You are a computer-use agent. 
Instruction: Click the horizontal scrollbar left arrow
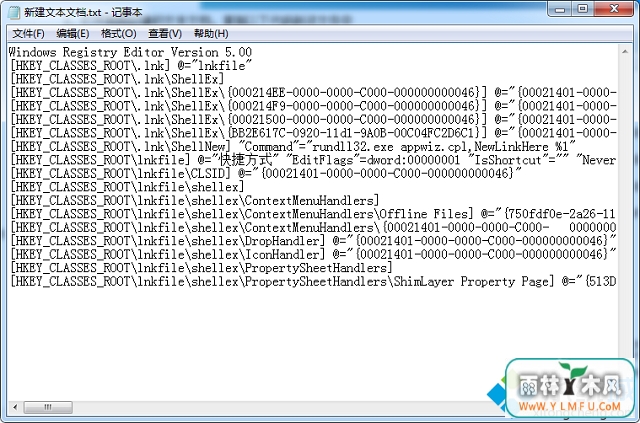15,407
